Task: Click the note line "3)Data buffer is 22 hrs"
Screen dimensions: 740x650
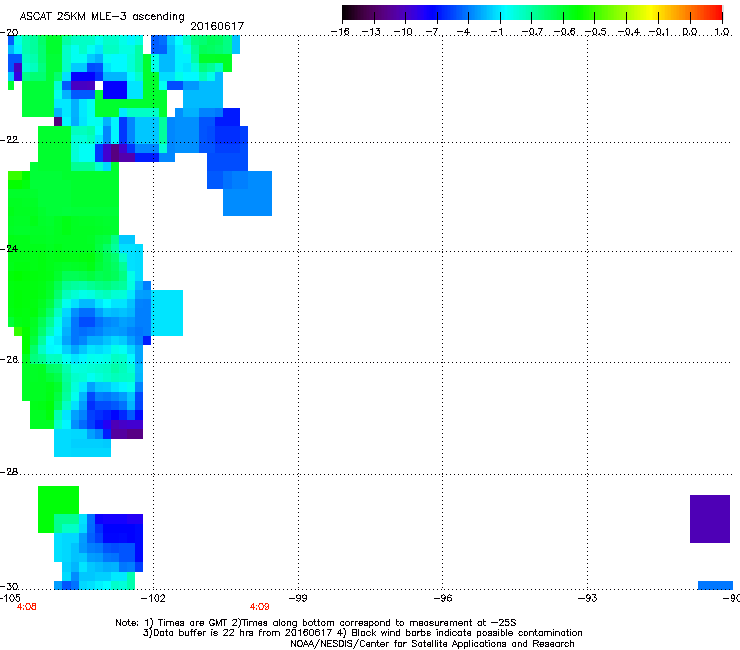Action: point(362,633)
